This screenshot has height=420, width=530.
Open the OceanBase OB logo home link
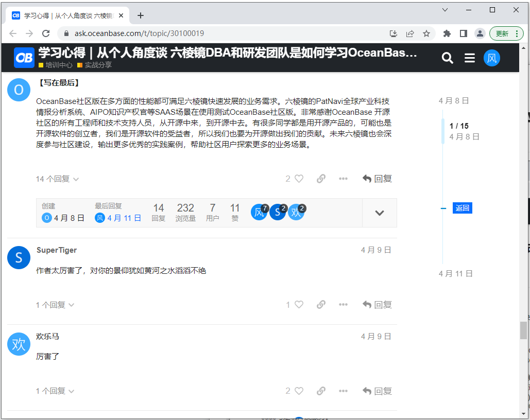24,58
